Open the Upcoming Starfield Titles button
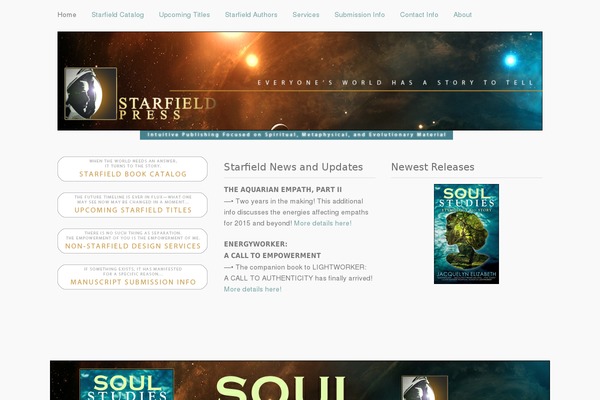Image resolution: width=600 pixels, height=400 pixels. [132, 205]
